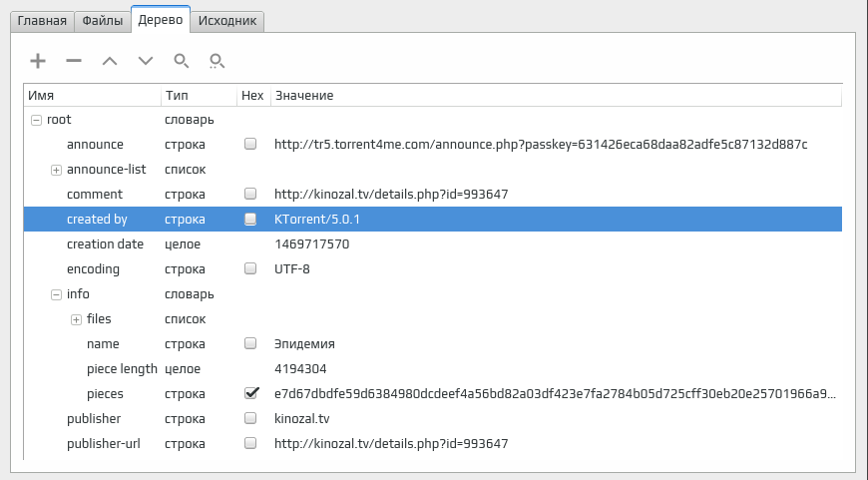Click the root label in the tree

(x=59, y=120)
